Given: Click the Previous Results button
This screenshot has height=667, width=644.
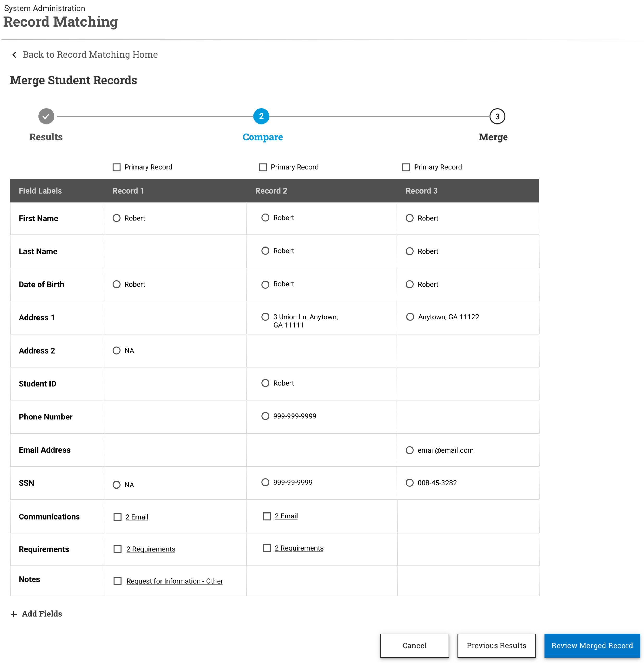Looking at the screenshot, I should [x=496, y=645].
